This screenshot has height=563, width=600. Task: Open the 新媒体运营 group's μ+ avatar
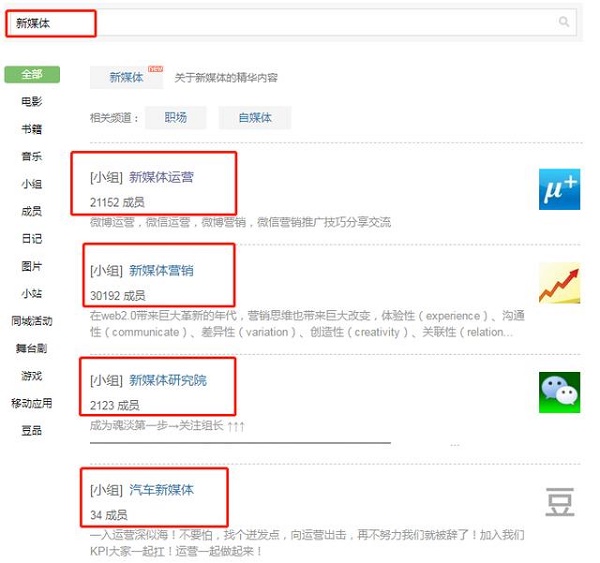click(x=559, y=189)
